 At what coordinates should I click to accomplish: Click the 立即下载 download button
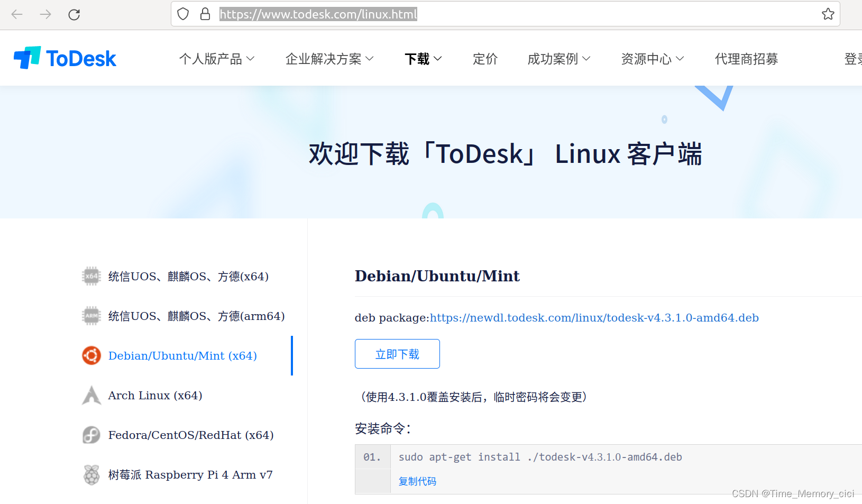coord(397,354)
